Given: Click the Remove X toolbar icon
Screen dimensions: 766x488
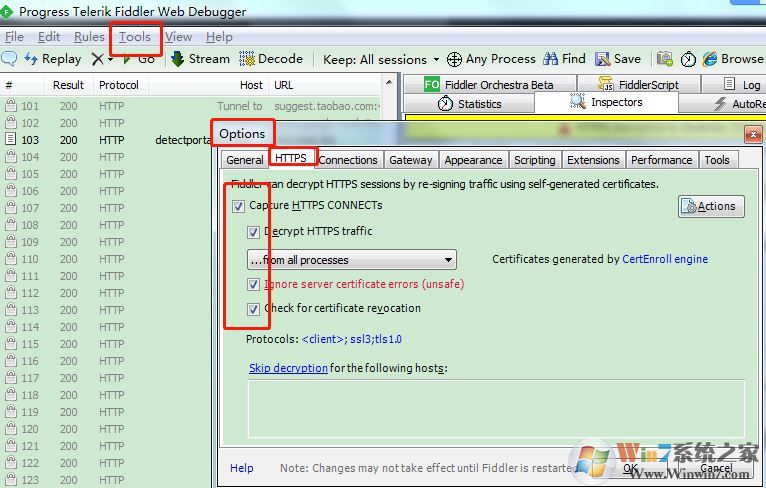Looking at the screenshot, I should pos(97,60).
